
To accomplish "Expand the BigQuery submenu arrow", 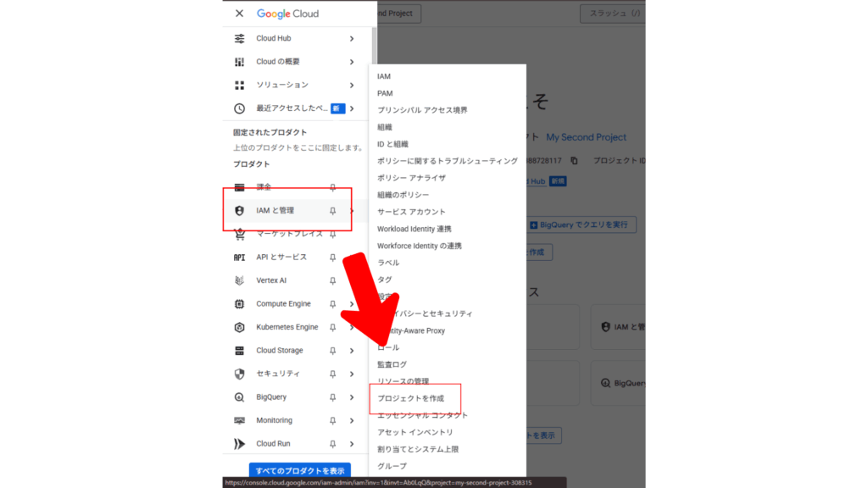I will [352, 397].
